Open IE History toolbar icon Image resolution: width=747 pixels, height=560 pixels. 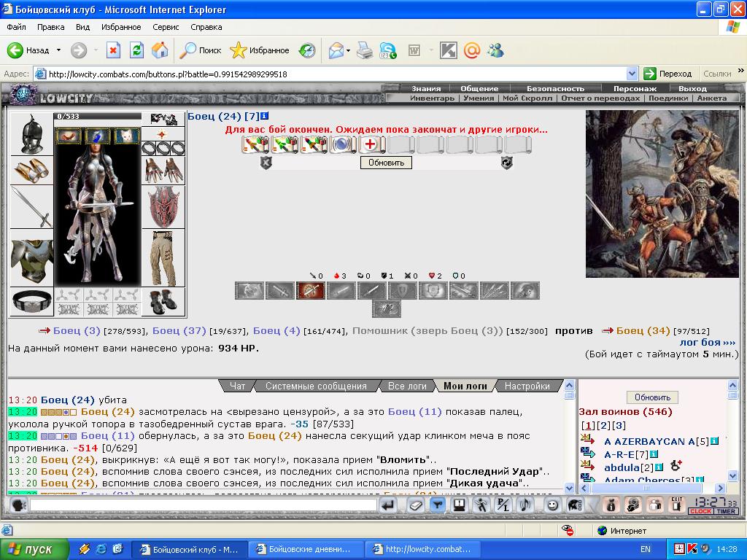[307, 50]
